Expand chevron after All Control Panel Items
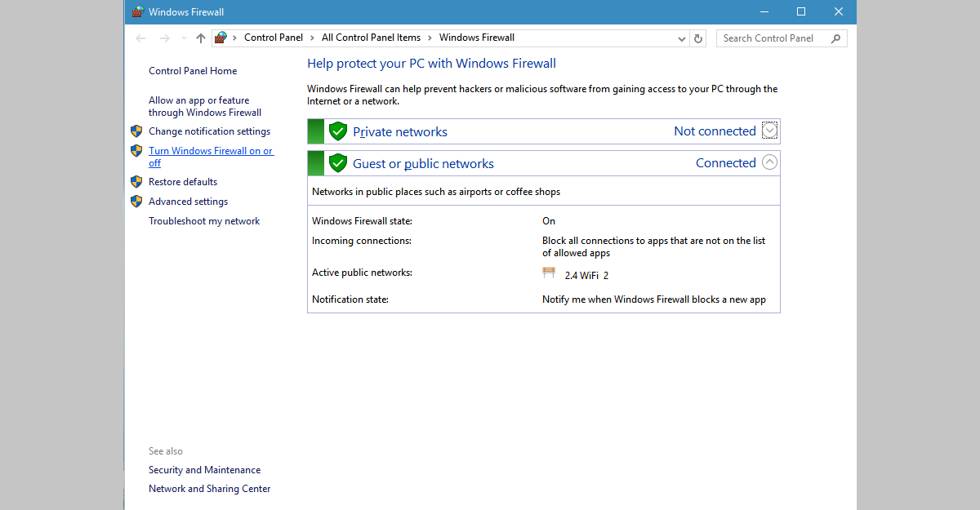This screenshot has width=980, height=510. pos(430,38)
